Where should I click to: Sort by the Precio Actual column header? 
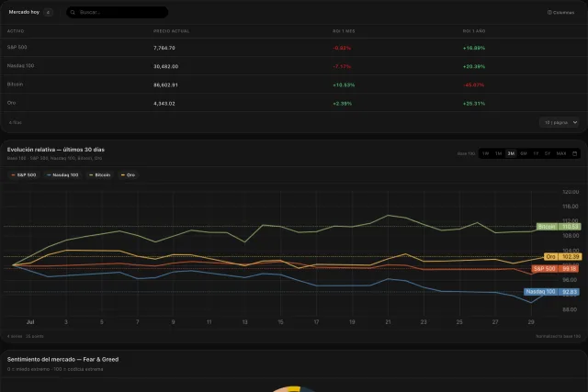(x=172, y=31)
